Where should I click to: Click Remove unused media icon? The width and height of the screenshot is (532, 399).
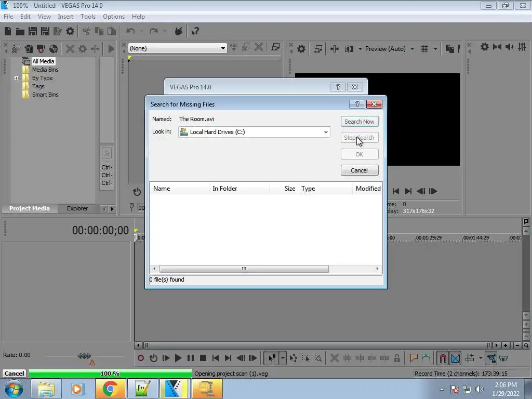(16, 48)
